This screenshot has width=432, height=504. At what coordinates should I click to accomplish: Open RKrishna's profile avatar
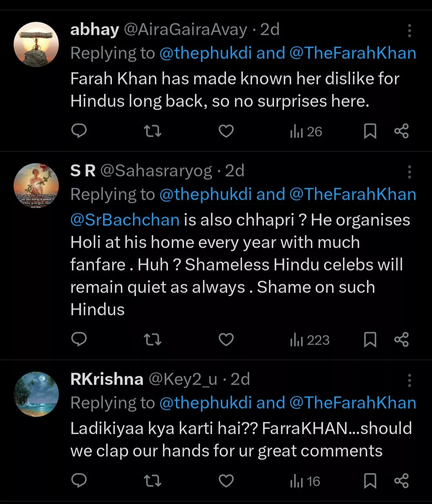pyautogui.click(x=36, y=394)
